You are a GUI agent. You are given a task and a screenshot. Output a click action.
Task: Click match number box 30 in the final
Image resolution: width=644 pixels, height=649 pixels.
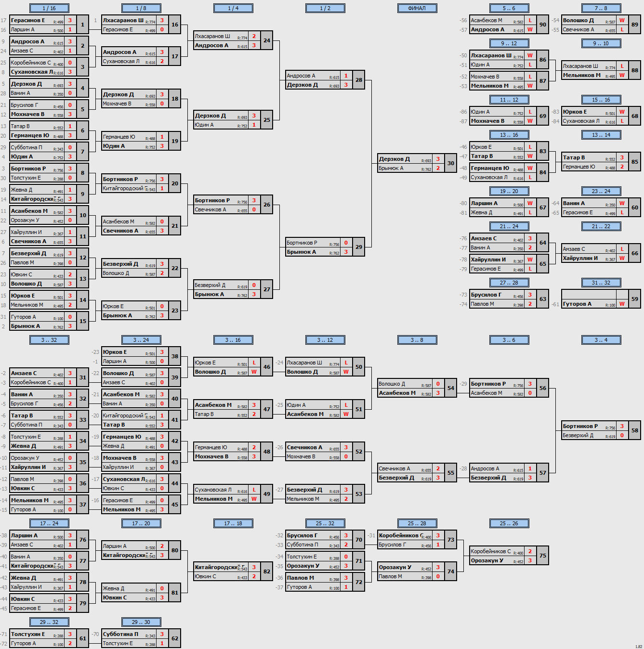click(x=451, y=163)
